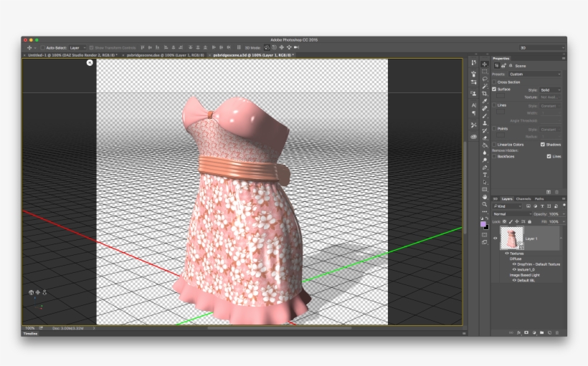The image size is (588, 366).
Task: Select the Lasso tool
Action: point(485,79)
